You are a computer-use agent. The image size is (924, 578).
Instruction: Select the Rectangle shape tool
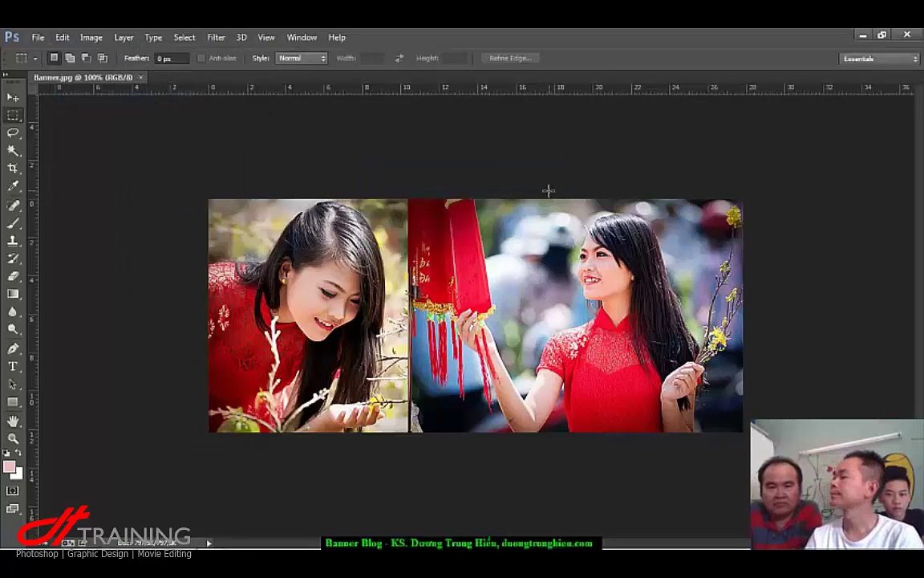click(13, 401)
